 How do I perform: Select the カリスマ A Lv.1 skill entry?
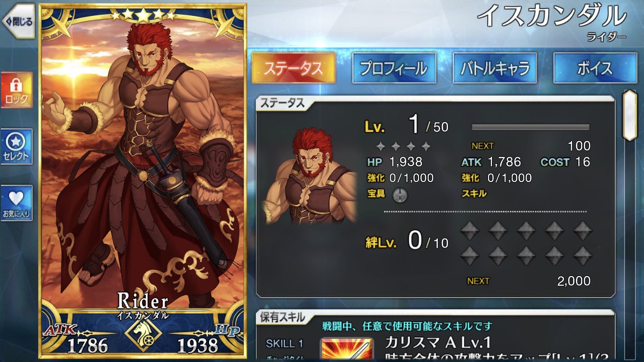(x=438, y=343)
